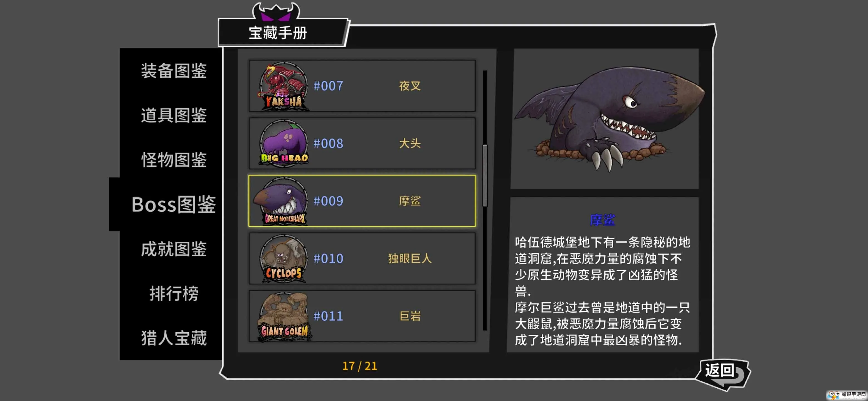Open the 装备图鉴 tab

pyautogui.click(x=174, y=71)
